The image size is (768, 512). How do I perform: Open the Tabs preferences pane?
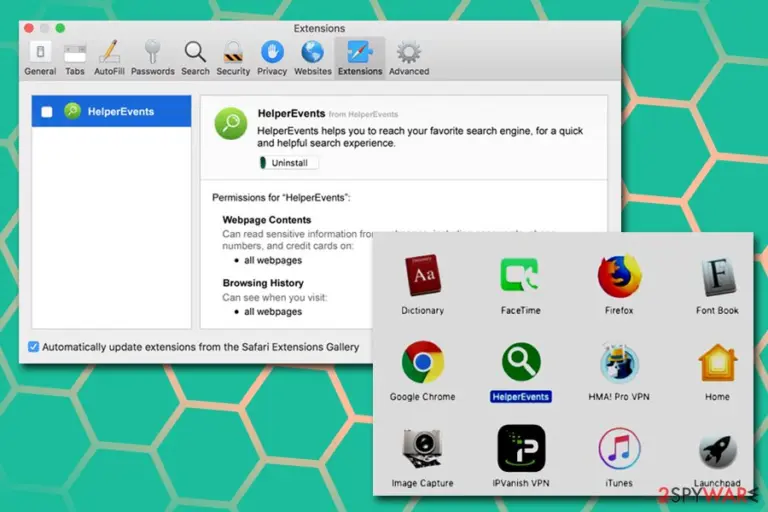pos(75,59)
